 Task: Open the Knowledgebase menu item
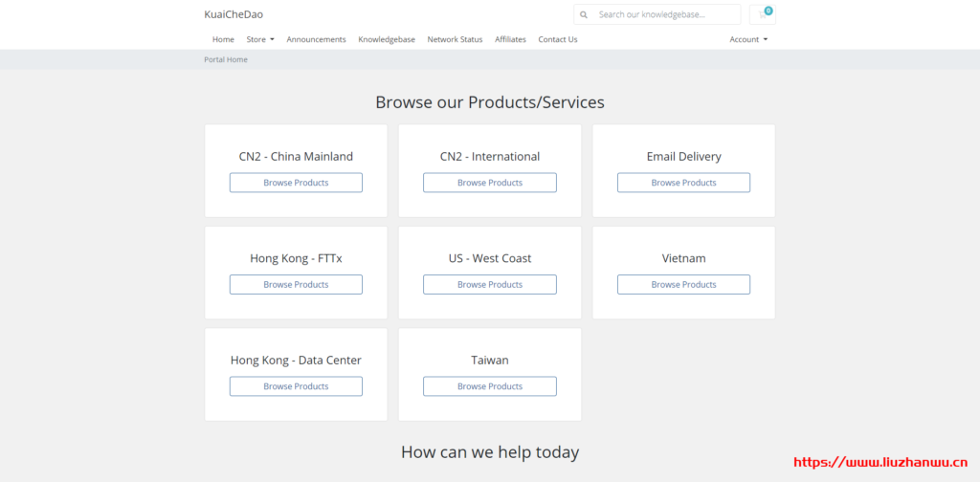(x=387, y=39)
